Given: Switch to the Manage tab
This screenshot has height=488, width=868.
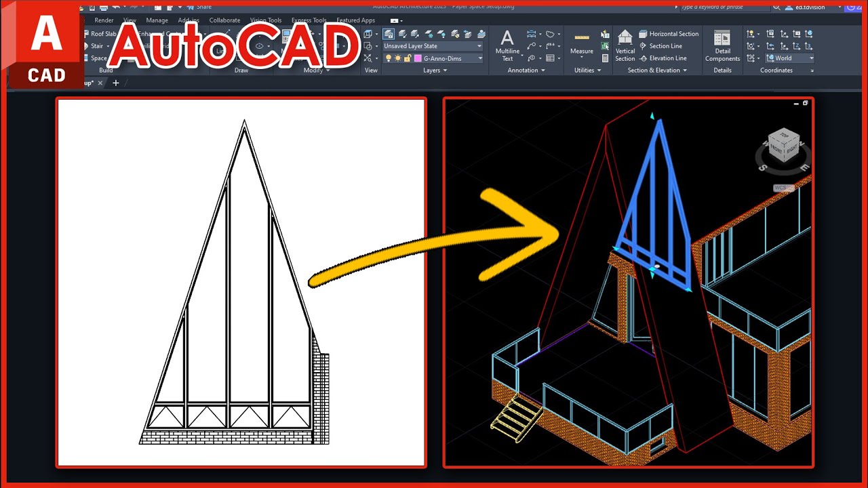Looking at the screenshot, I should coord(157,20).
